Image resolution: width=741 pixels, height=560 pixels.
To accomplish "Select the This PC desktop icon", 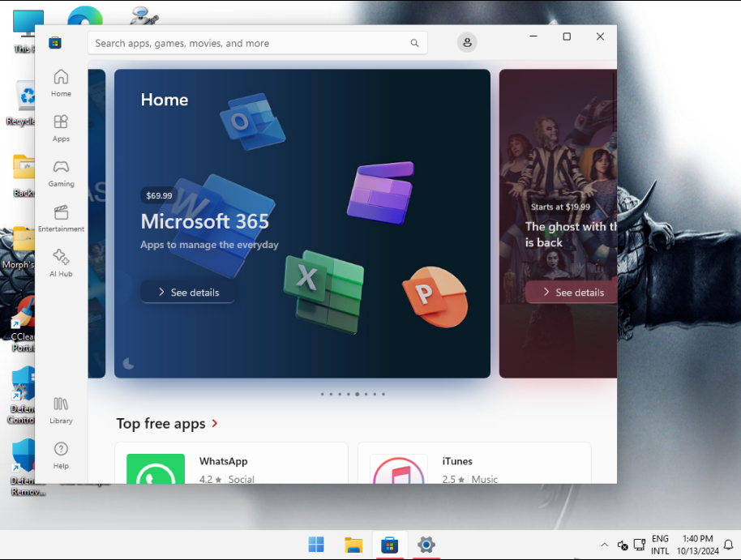I will click(x=23, y=31).
